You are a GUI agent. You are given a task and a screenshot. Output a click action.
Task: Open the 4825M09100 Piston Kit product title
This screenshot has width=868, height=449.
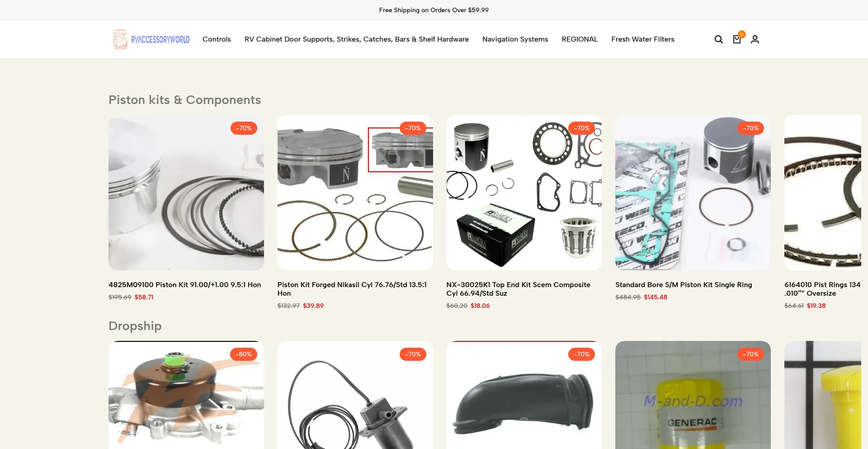184,285
